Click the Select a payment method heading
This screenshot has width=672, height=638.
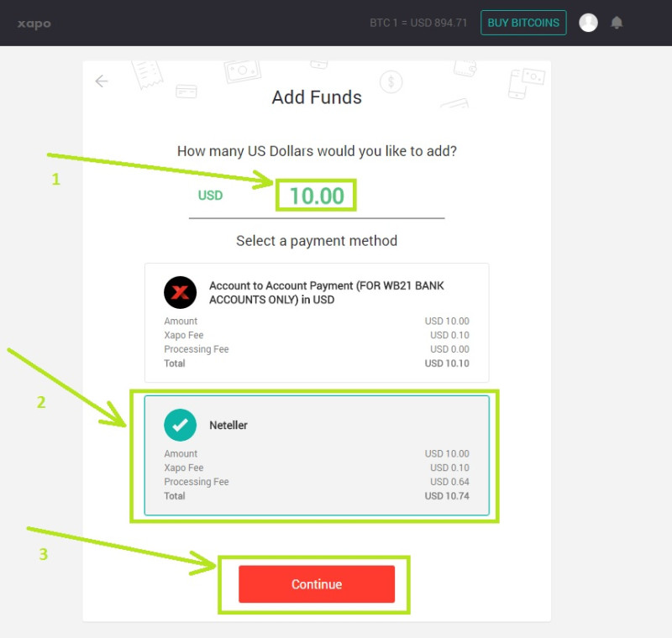pos(317,241)
